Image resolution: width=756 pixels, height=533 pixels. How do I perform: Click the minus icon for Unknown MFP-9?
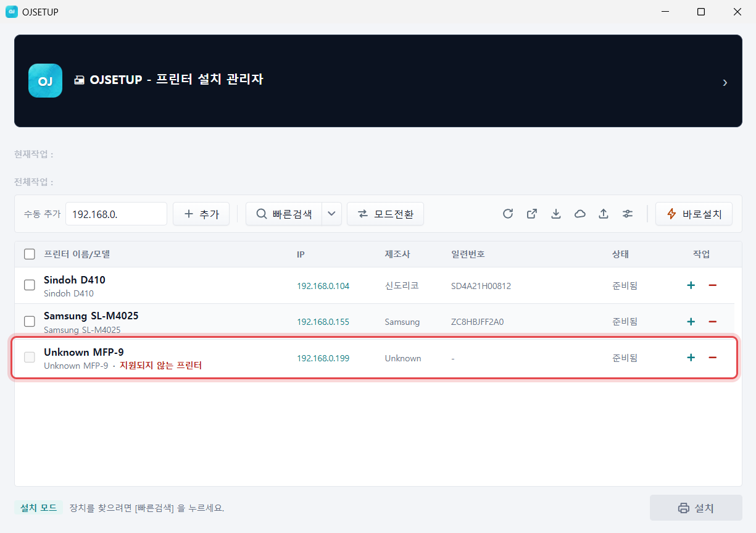(712, 358)
